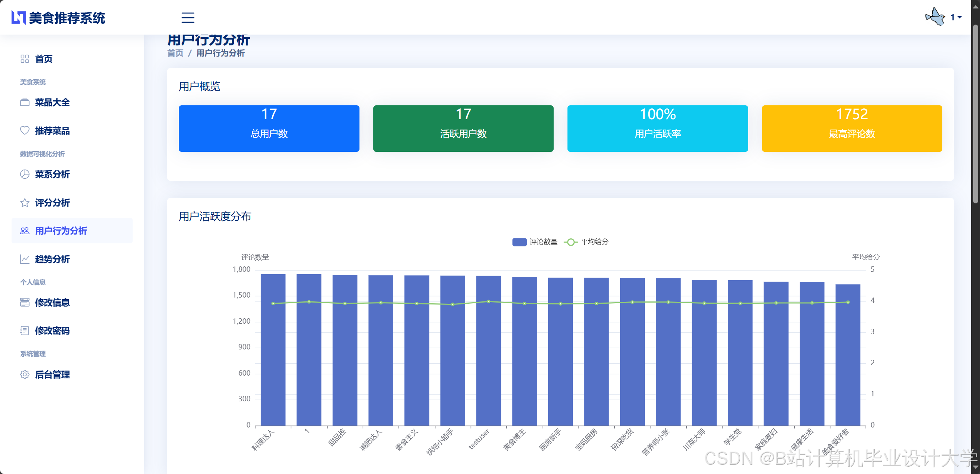Click the document icon for 修改密码
Viewport: 980px width, 474px height.
(25, 331)
